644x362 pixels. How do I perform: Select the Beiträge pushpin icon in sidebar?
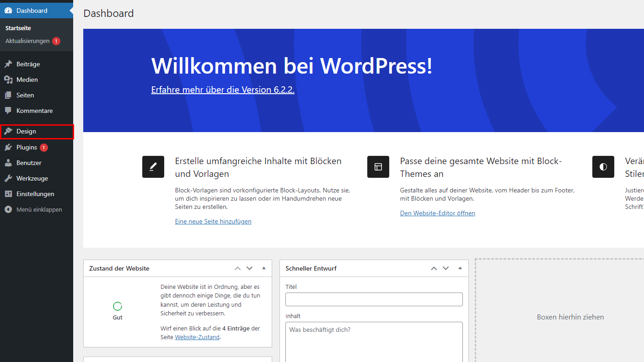pyautogui.click(x=8, y=64)
